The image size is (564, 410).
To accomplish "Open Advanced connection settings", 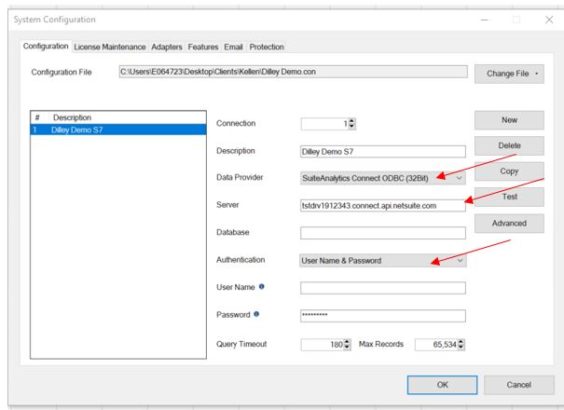I will tap(509, 223).
